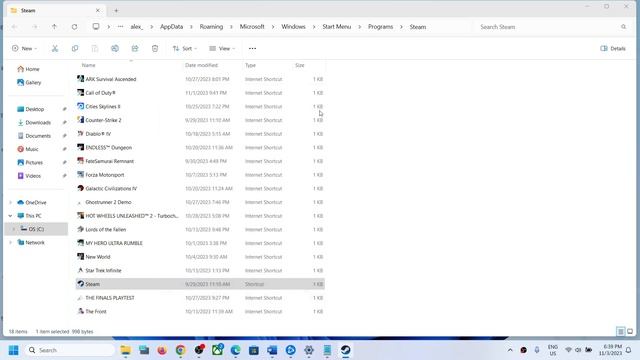This screenshot has width=640, height=360.
Task: Select the MY HERO ULTRA RUMBLE shortcut
Action: click(200, 243)
